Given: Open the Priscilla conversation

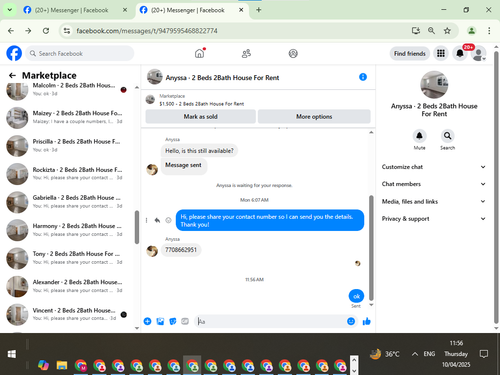Looking at the screenshot, I should coord(68,146).
